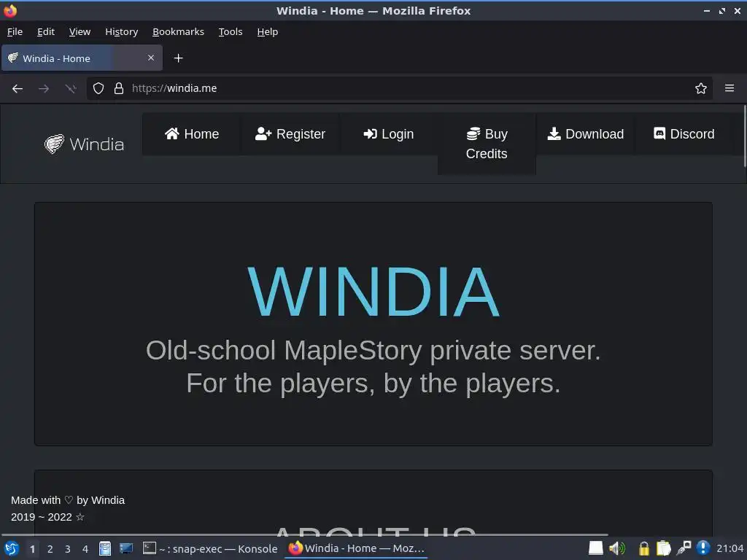This screenshot has width=747, height=560.
Task: Close the Windia - Home tab
Action: click(x=150, y=58)
